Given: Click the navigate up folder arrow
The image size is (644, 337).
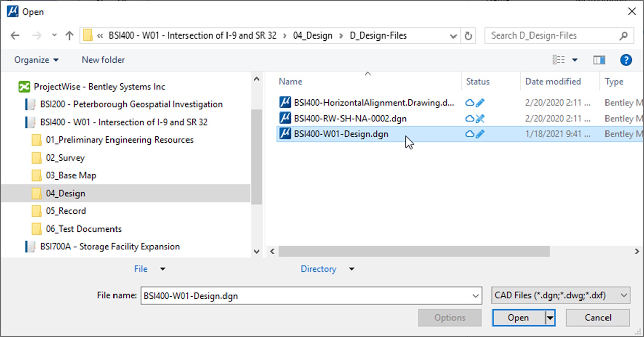Looking at the screenshot, I should point(69,35).
